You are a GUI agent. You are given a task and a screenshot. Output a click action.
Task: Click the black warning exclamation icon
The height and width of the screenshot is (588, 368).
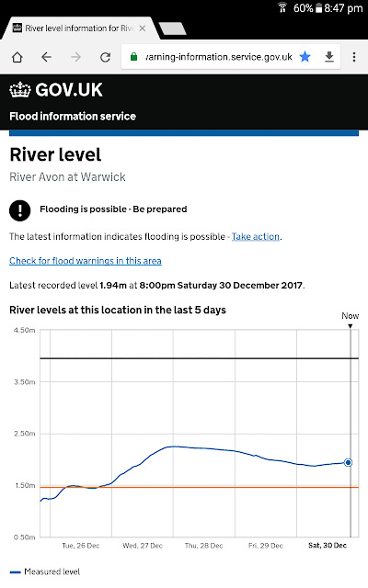click(x=20, y=210)
